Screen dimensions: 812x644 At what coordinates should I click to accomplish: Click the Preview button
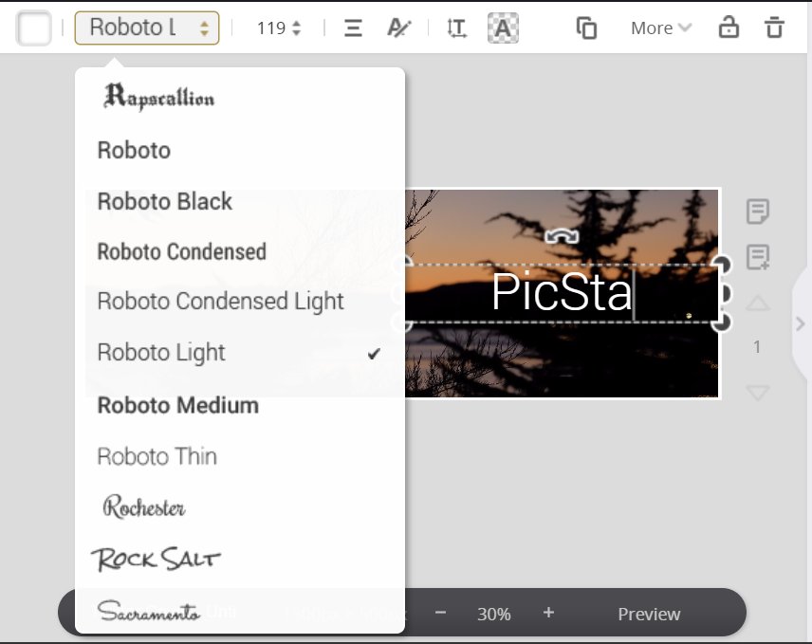(x=649, y=614)
